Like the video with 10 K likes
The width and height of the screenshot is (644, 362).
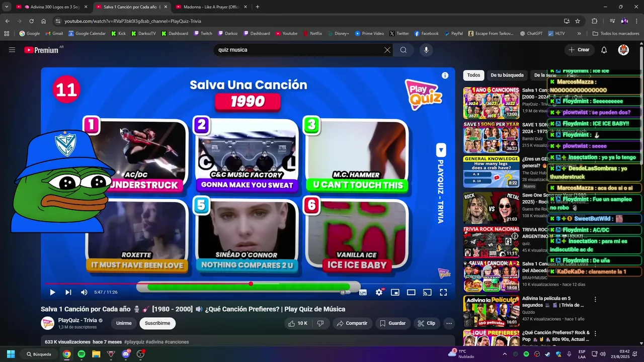pyautogui.click(x=297, y=323)
